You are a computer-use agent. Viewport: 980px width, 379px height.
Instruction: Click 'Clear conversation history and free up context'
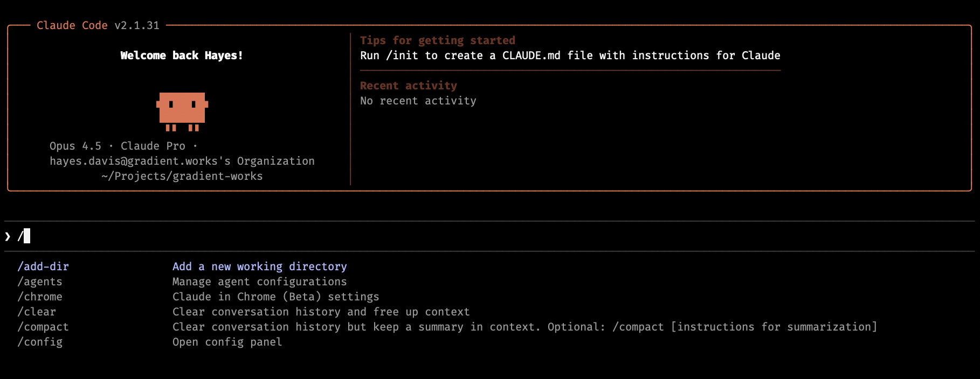(x=321, y=312)
